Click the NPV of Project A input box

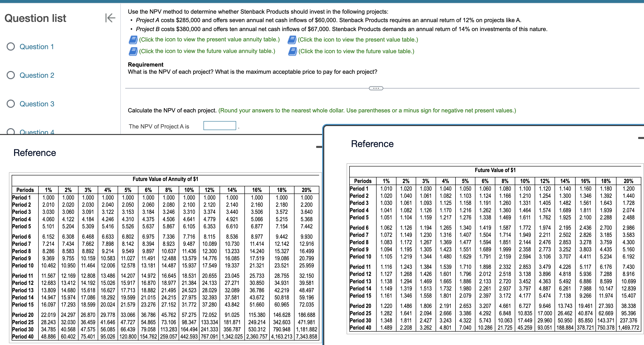tap(220, 126)
